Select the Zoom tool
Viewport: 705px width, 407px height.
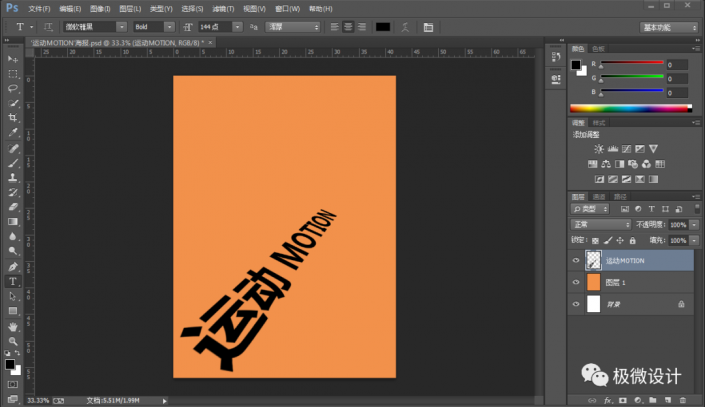(13, 341)
